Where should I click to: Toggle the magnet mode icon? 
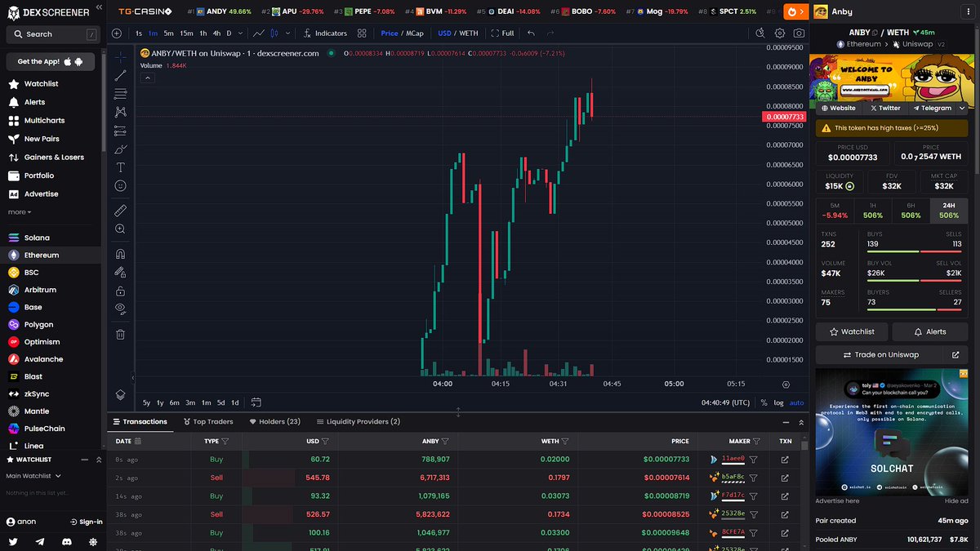click(120, 254)
